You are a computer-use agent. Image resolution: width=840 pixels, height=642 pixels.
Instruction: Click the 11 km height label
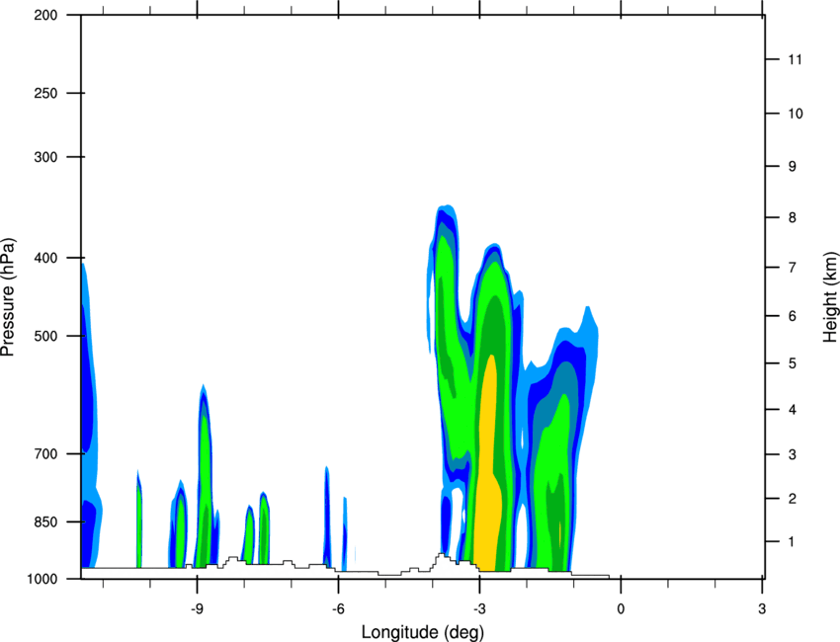(x=796, y=59)
